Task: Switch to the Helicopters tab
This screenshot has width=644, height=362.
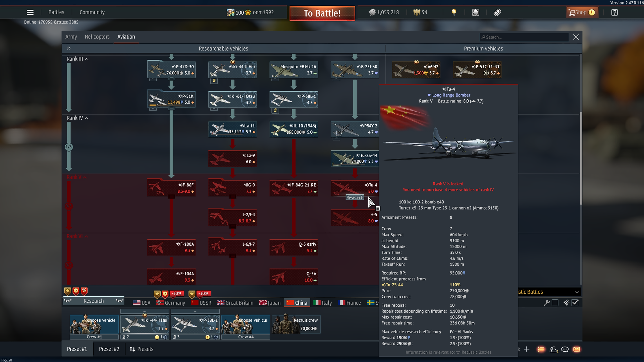Action: [x=97, y=37]
